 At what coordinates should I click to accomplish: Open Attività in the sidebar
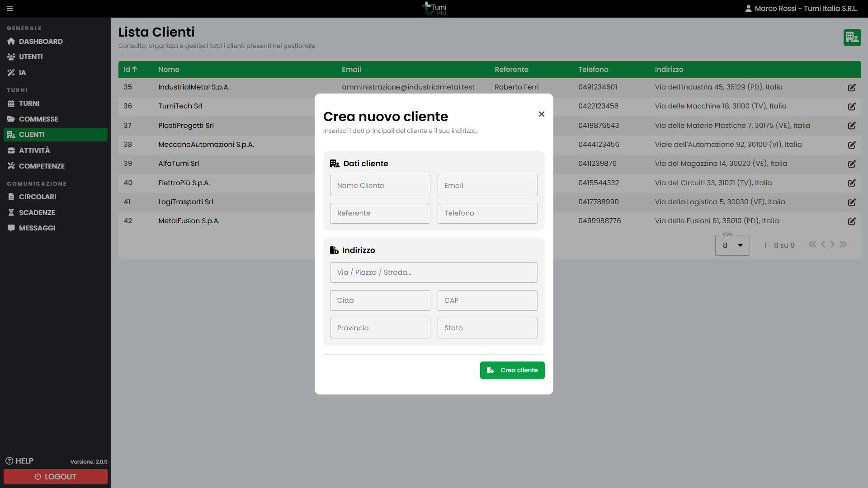tap(56, 150)
